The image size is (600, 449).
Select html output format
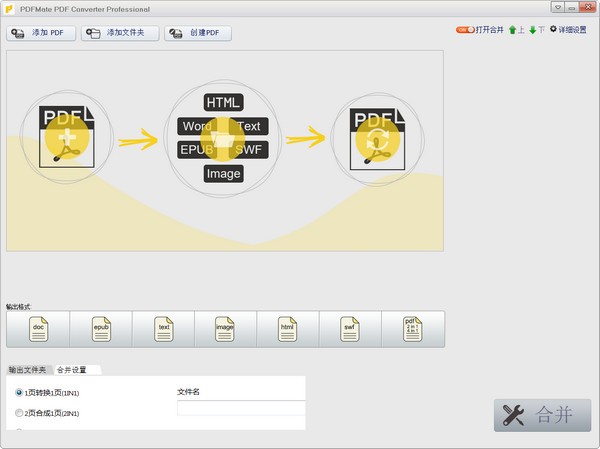[x=287, y=329]
